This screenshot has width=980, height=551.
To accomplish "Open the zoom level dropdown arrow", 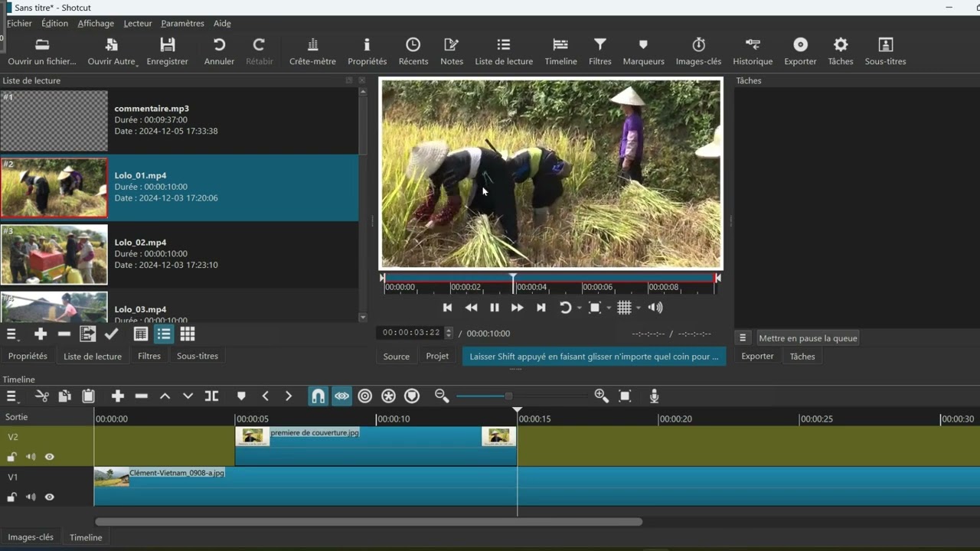I will [x=609, y=308].
